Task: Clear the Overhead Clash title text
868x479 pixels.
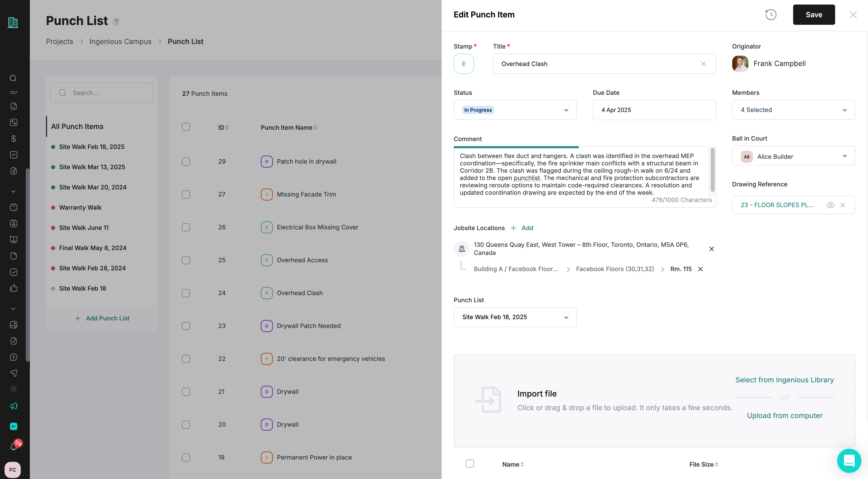Action: [703, 64]
